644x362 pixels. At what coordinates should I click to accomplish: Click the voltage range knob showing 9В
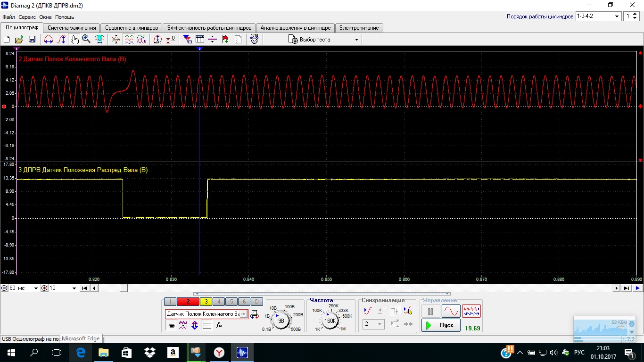(281, 321)
